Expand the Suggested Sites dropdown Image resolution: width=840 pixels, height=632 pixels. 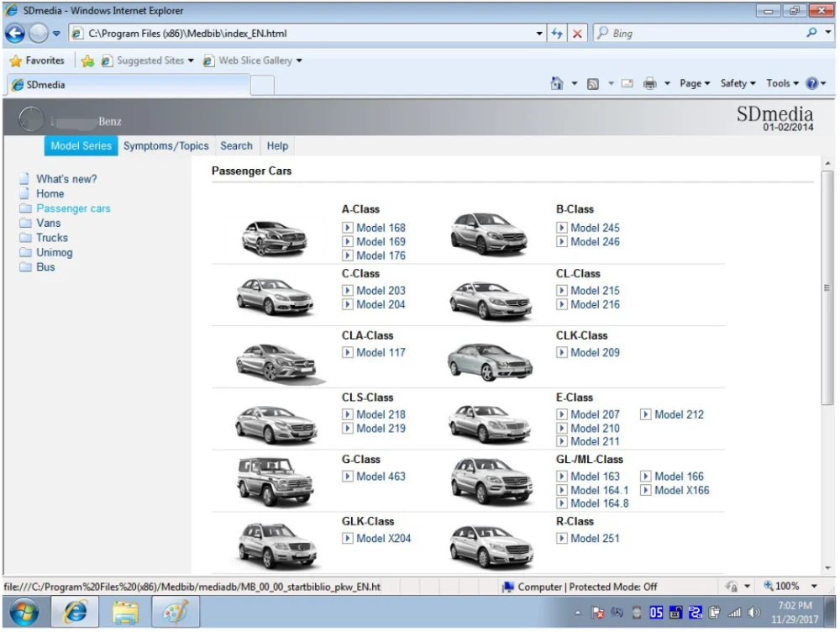pyautogui.click(x=191, y=61)
